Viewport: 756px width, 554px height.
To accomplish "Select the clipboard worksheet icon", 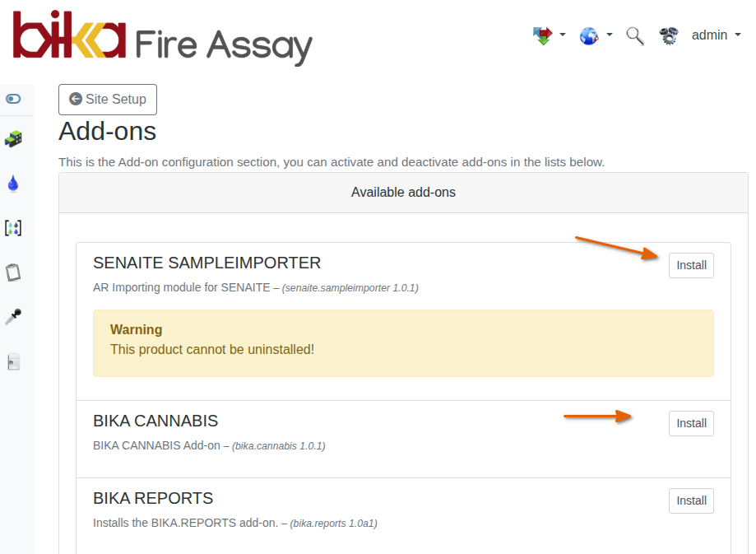I will coord(13,272).
